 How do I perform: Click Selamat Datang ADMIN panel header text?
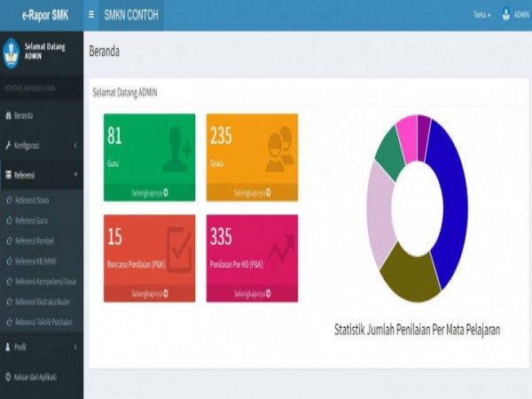pos(125,92)
